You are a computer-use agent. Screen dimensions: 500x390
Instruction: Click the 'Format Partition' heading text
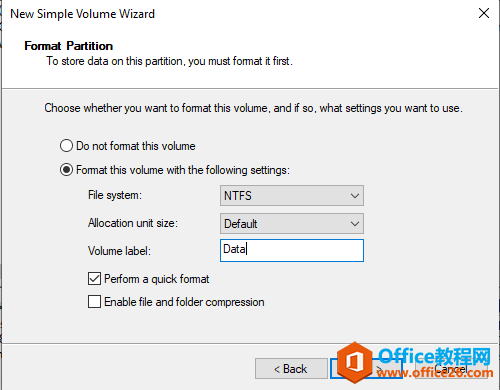[x=69, y=46]
